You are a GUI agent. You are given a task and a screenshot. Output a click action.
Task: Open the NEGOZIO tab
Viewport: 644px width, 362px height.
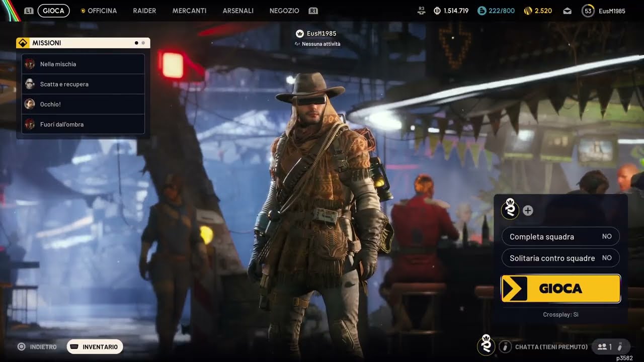284,11
